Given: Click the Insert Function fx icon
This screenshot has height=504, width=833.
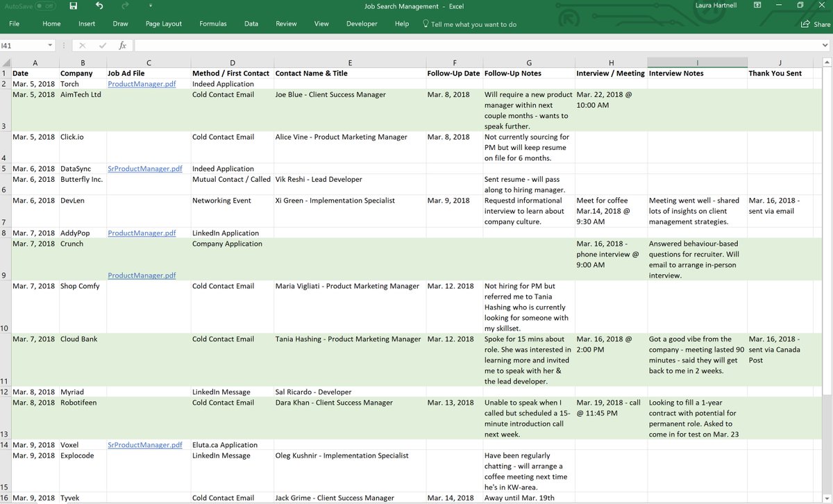Looking at the screenshot, I should [x=122, y=45].
